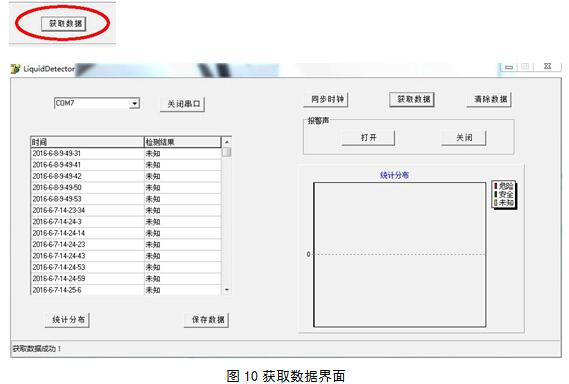Click the 同步时钟 button

[x=326, y=99]
